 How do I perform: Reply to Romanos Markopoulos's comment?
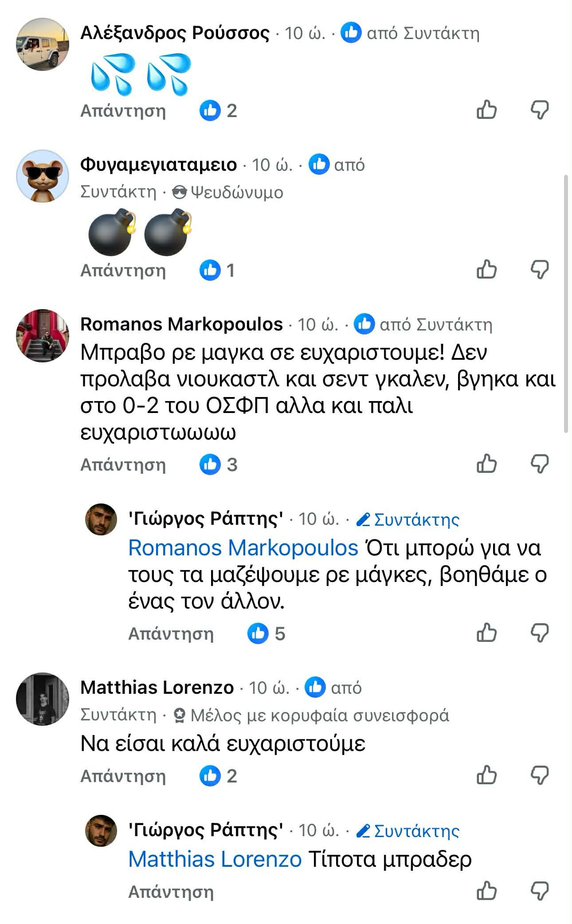[x=123, y=465]
